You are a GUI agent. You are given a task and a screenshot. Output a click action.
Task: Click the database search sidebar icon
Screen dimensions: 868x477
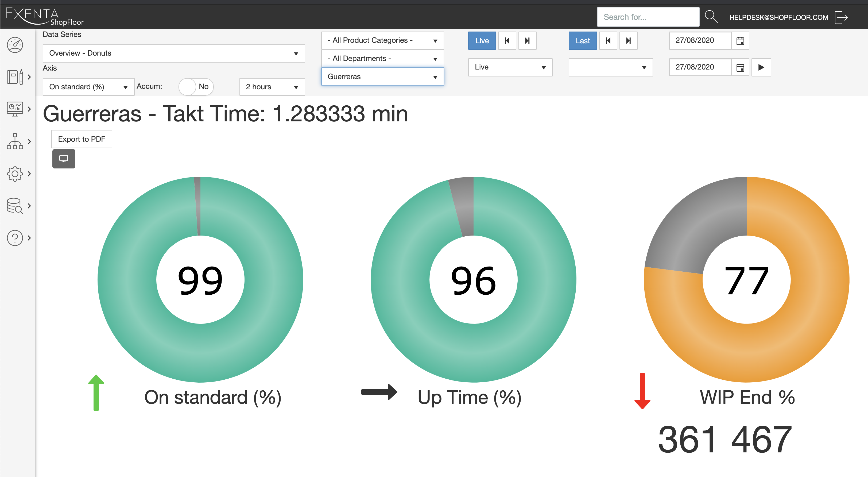[x=15, y=206]
